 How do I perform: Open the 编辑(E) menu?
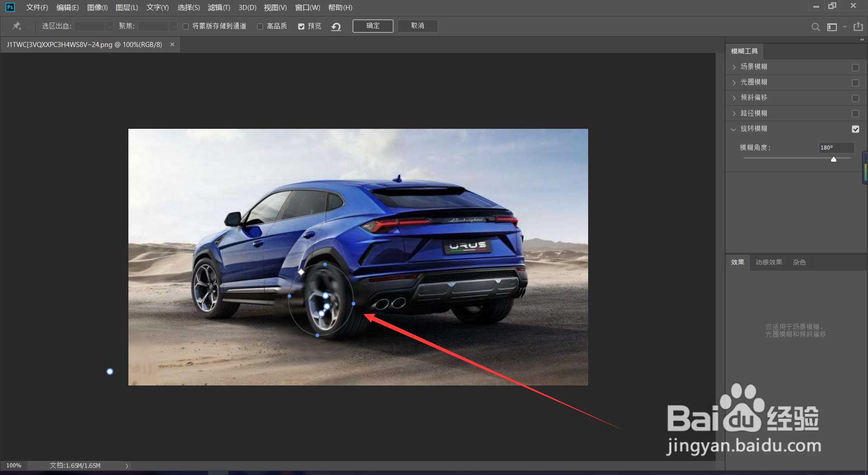pos(67,8)
